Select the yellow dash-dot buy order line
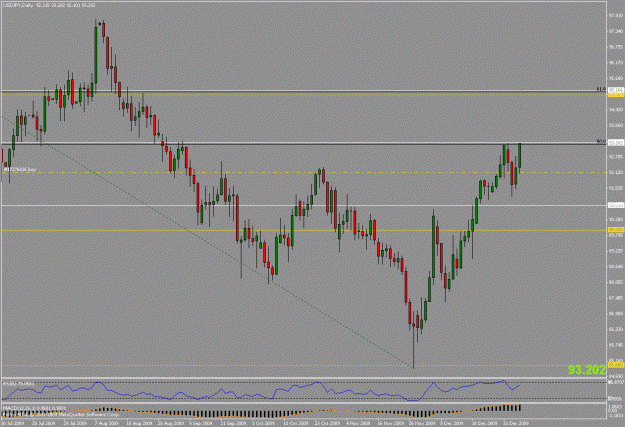 [304, 173]
